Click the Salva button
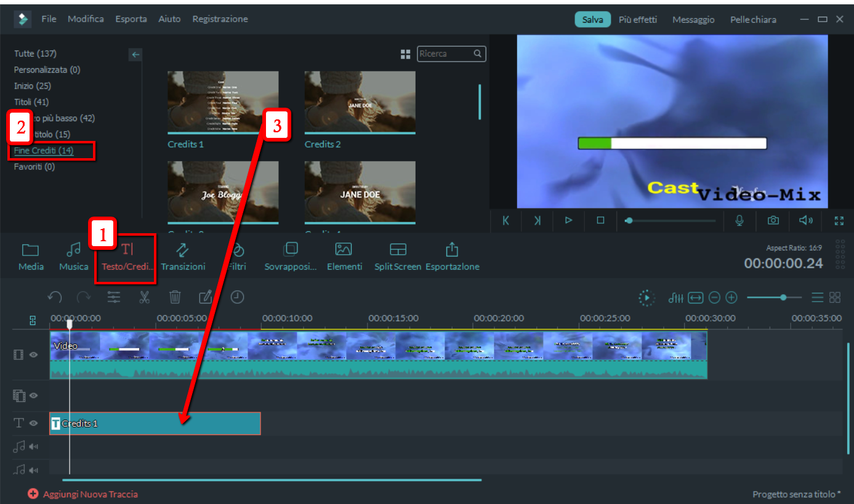This screenshot has width=854, height=504. click(x=592, y=20)
